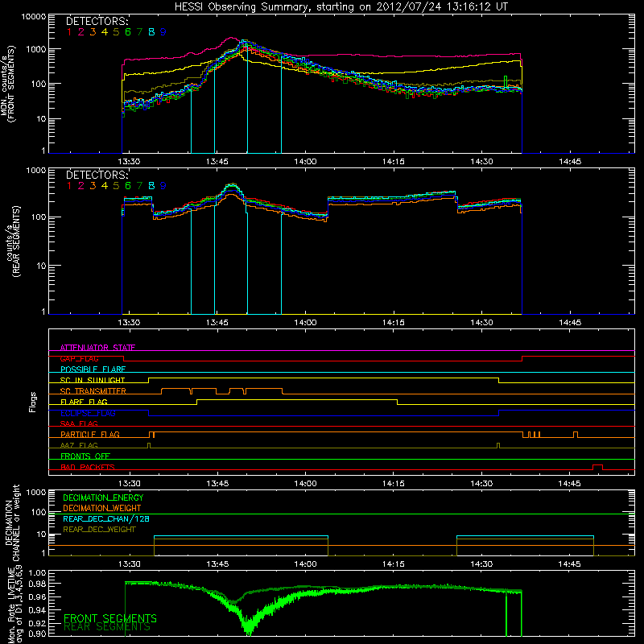The height and width of the screenshot is (644, 644).
Task: Select the GAP_FLAG label
Action: [x=79, y=358]
